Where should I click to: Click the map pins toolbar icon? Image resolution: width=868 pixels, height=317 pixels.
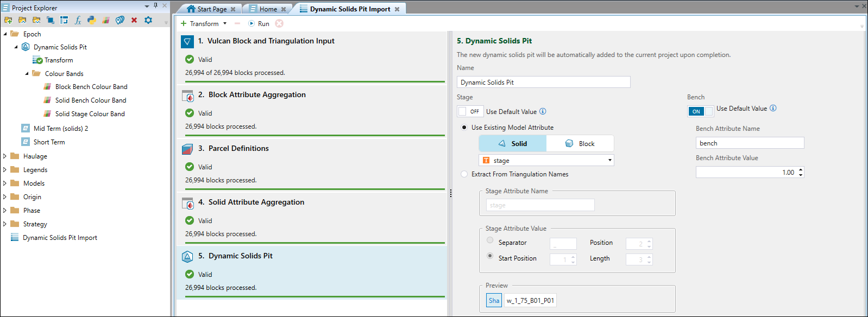point(120,20)
